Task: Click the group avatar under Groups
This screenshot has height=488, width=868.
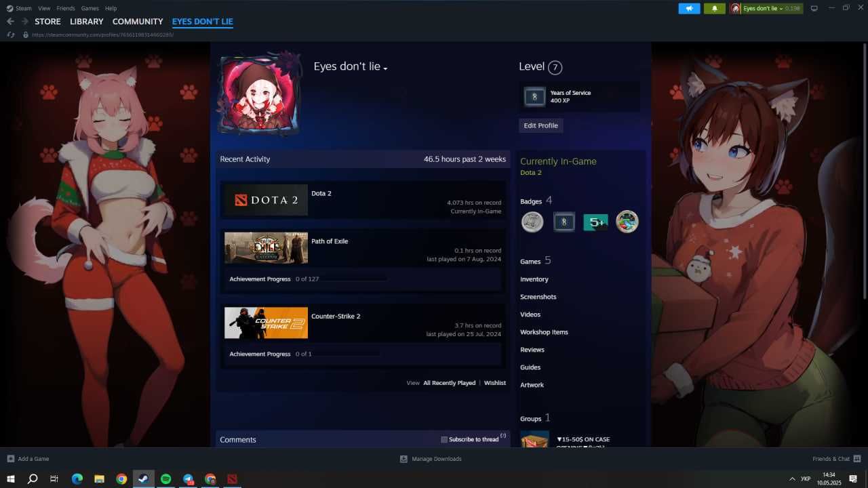Action: pos(534,439)
